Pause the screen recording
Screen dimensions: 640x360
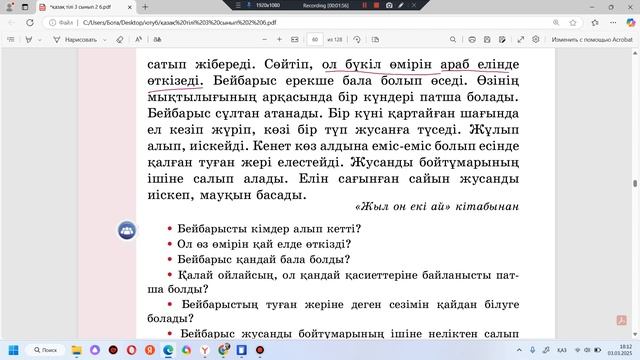click(364, 5)
